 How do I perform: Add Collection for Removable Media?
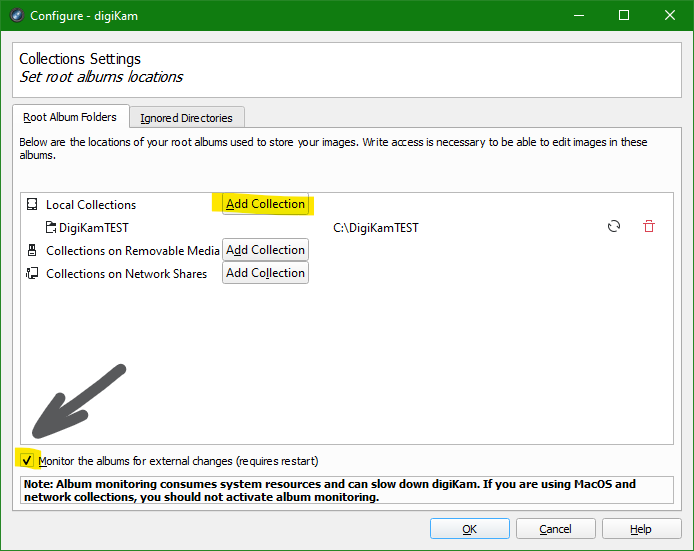click(x=265, y=250)
